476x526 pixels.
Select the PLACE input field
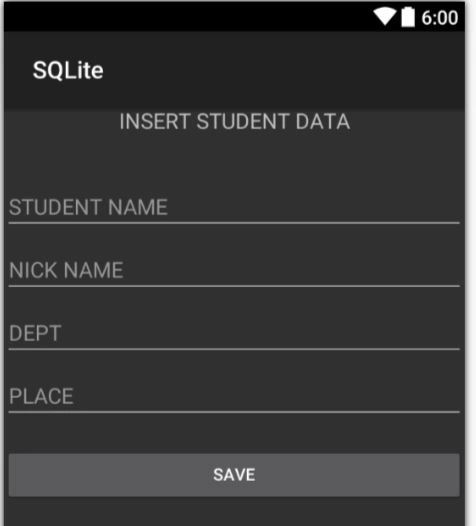click(234, 397)
